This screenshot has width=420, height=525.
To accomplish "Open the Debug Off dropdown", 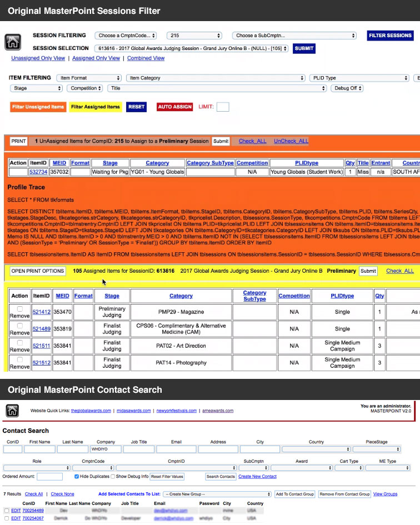I will pyautogui.click(x=347, y=88).
